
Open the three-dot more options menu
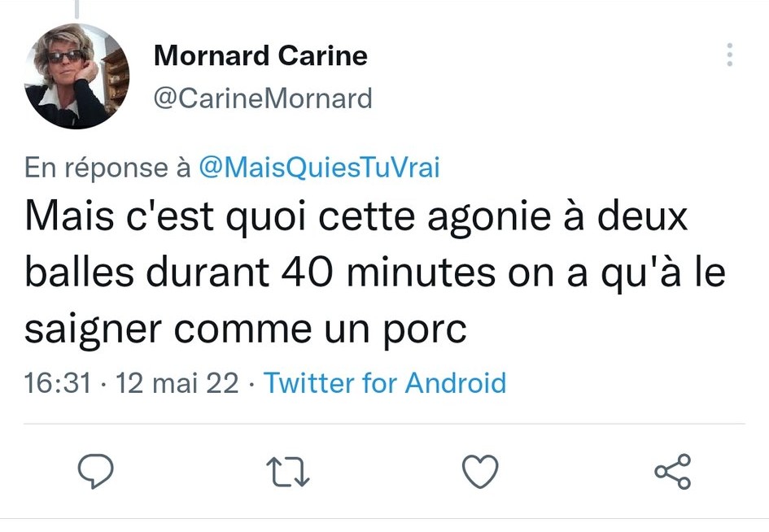point(729,55)
